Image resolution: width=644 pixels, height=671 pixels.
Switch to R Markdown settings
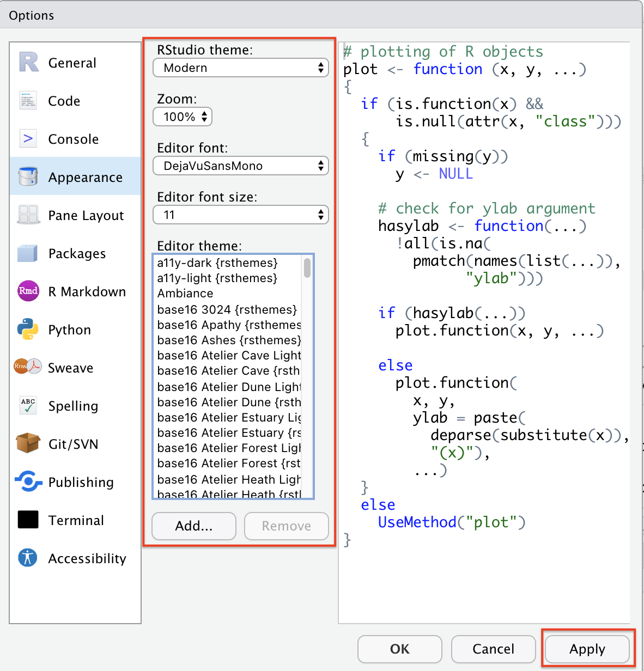click(75, 291)
